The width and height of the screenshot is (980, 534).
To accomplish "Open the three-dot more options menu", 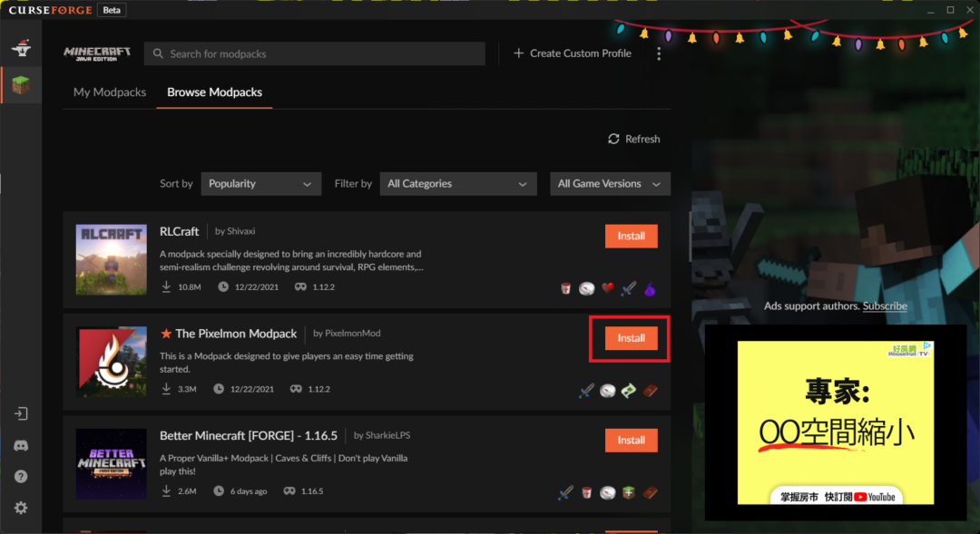I will click(659, 53).
